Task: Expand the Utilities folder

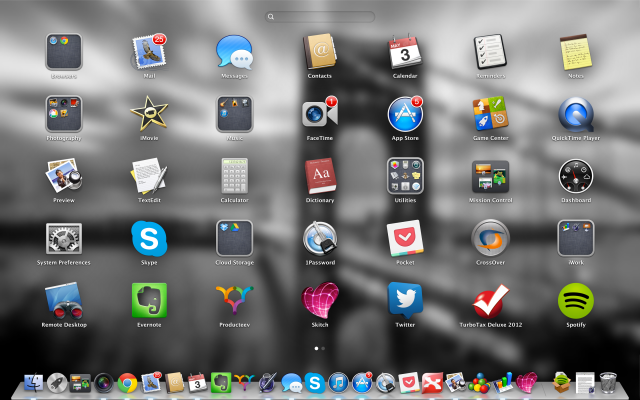Action: (405, 176)
